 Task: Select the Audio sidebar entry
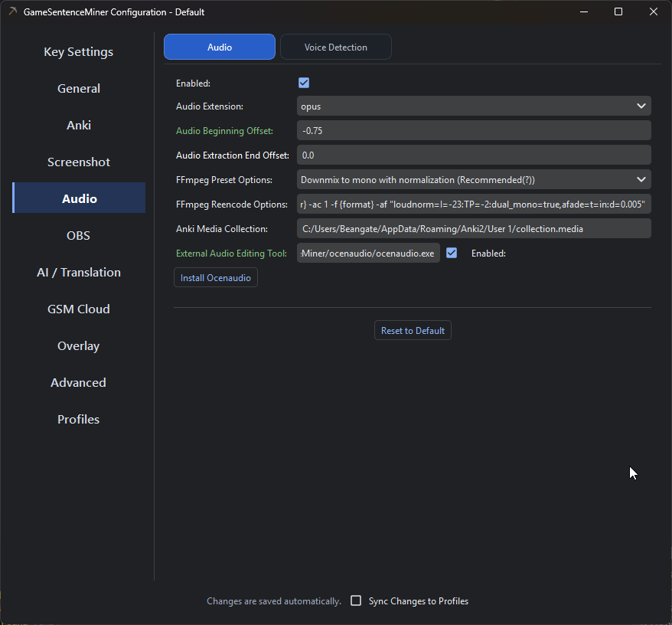78,198
